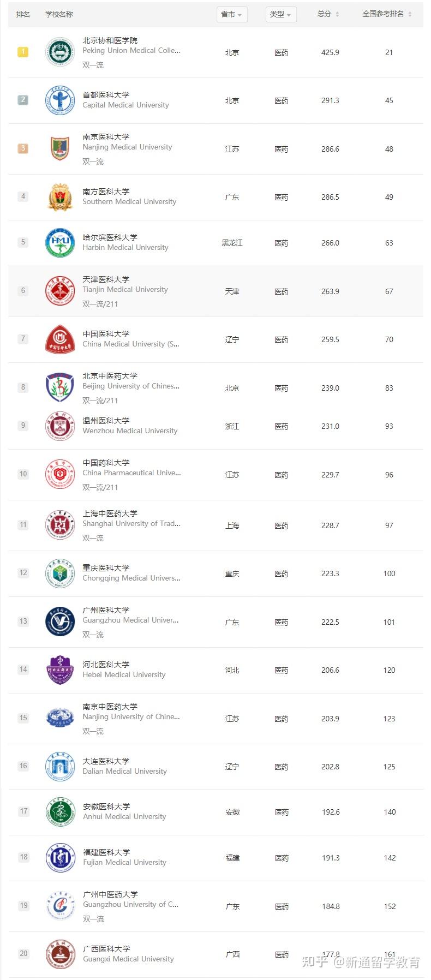Open 天津医科大学 school name link
Screen dimensions: 431x980
point(106,279)
